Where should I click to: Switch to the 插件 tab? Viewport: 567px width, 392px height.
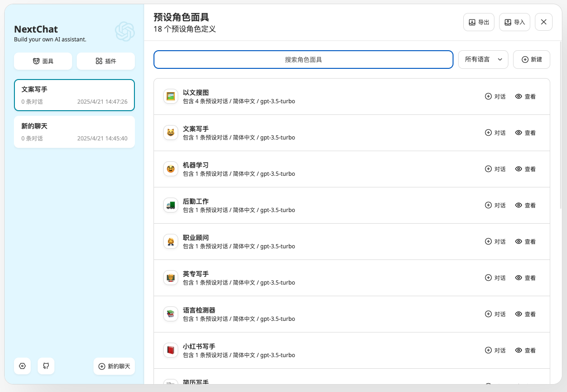point(106,61)
